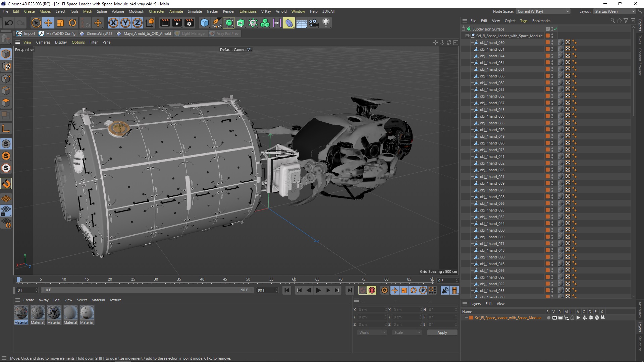
Task: Collapse the Sci_Fi_Space_Loader_with_Space_Module group
Action: coord(467,36)
